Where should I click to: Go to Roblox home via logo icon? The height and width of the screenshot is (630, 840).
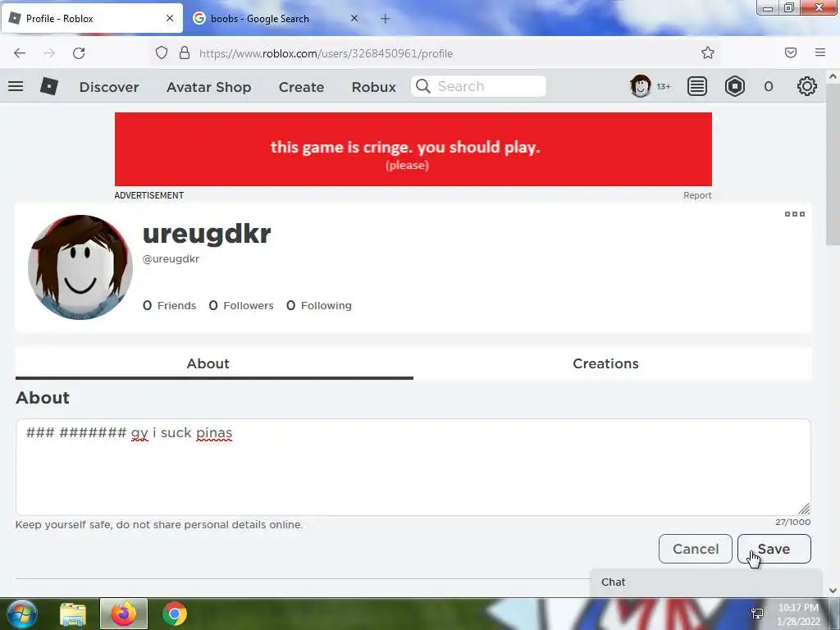click(x=48, y=85)
